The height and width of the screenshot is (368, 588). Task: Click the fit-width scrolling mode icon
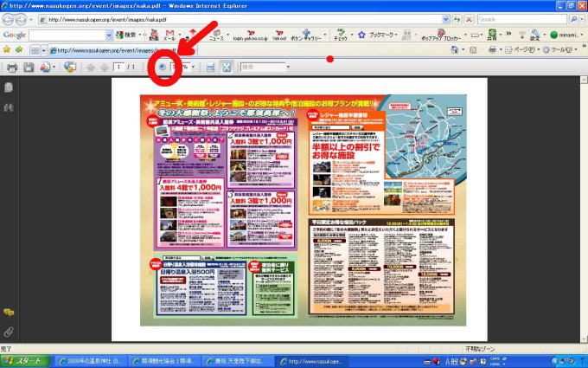click(211, 67)
